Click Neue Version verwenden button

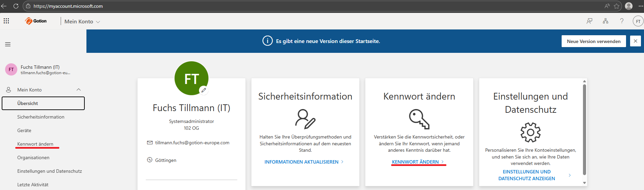tap(593, 41)
